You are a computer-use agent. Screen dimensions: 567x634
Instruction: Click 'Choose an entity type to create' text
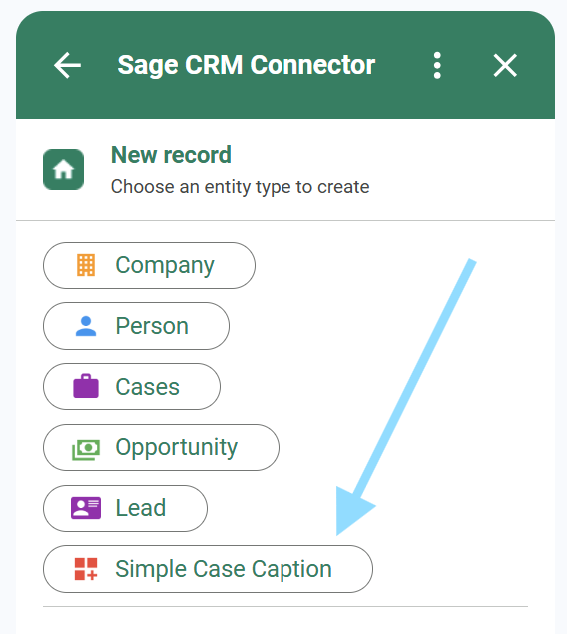click(240, 187)
